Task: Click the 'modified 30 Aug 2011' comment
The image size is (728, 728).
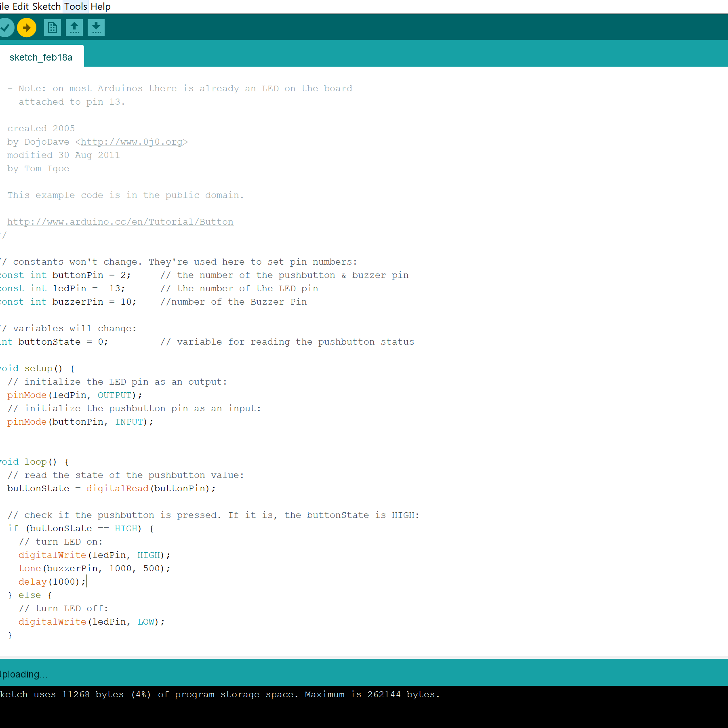Action: pyautogui.click(x=63, y=155)
